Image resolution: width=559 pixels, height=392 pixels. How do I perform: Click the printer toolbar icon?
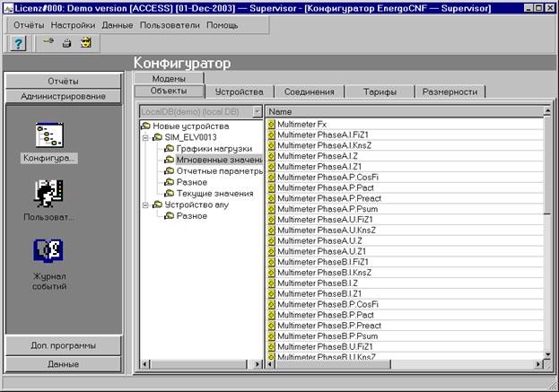pos(66,43)
